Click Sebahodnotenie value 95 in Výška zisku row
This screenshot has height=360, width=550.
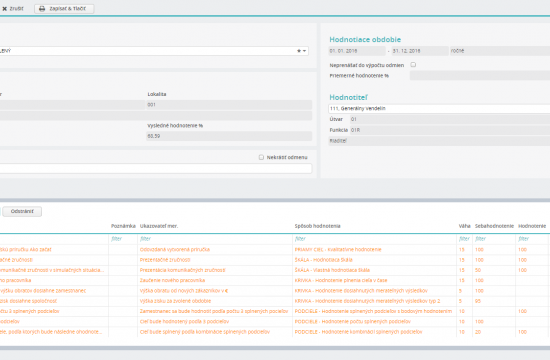click(494, 301)
